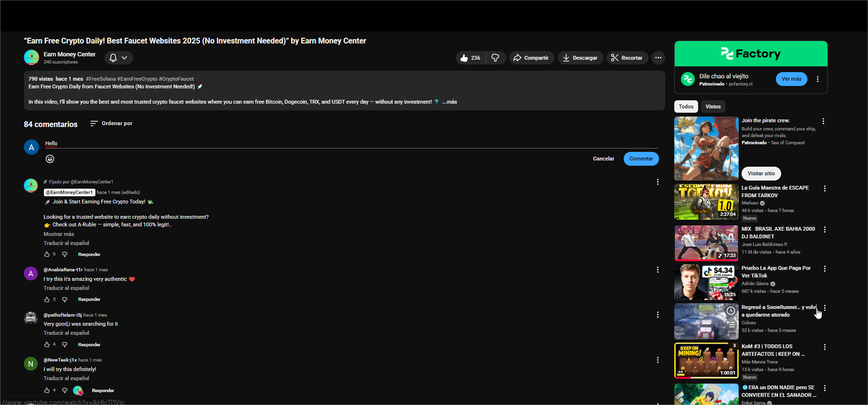Open @EarnMoneyCenter1 comment author badge
The width and height of the screenshot is (868, 405).
pyautogui.click(x=69, y=192)
